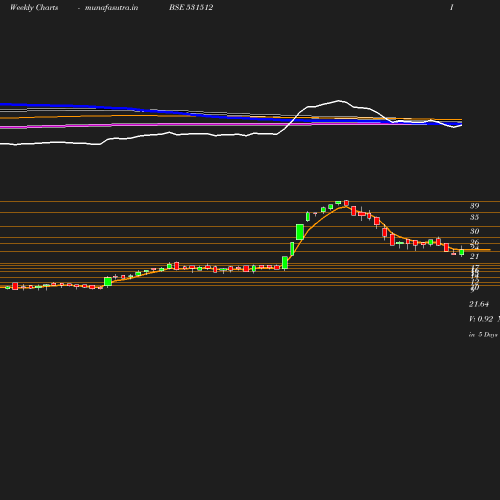Click the price label 30 on the axis
Screen dimensions: 500x500
coord(474,231)
